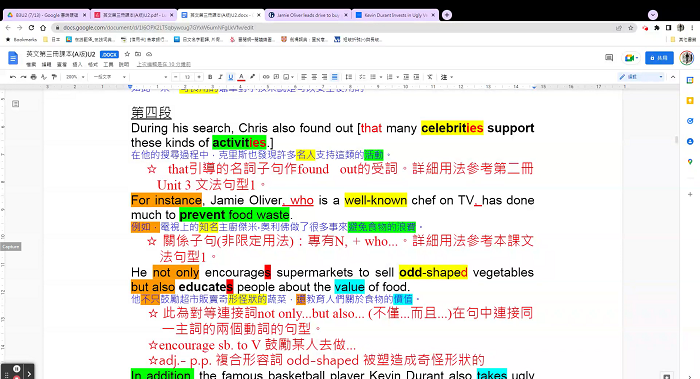Viewport: 700px width, 379px height.
Task: Increase the paragraph indent
Action: (416, 77)
